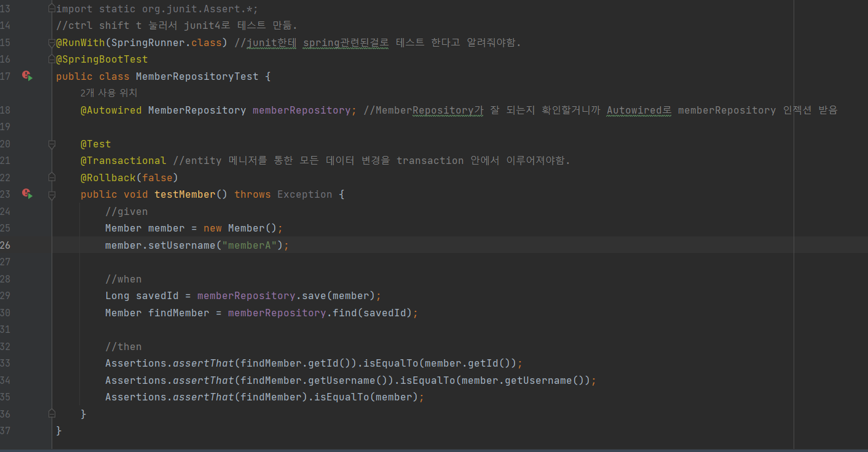Click the @SpringBootTest annotation

point(102,60)
